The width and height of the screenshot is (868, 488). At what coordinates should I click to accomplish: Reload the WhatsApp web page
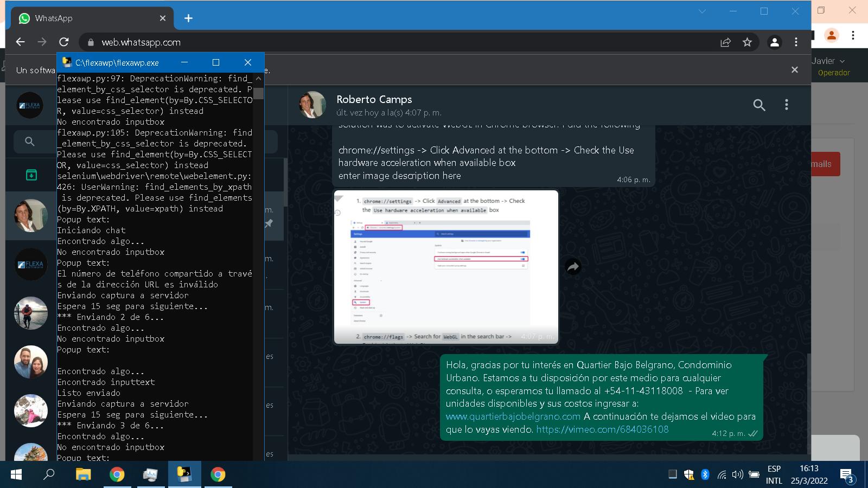pyautogui.click(x=64, y=42)
